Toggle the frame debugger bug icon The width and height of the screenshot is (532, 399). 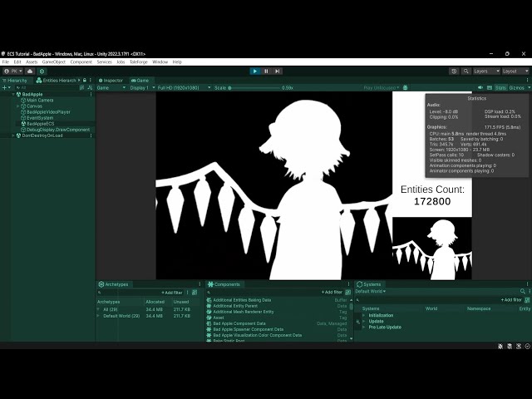pyautogui.click(x=405, y=88)
